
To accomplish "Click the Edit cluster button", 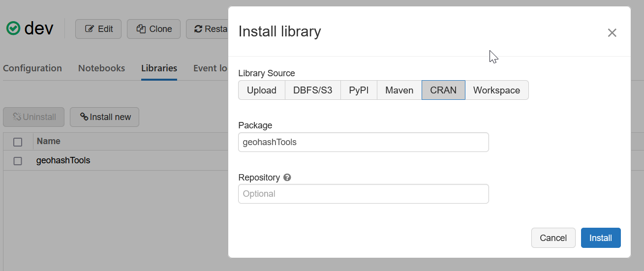I will [x=99, y=29].
